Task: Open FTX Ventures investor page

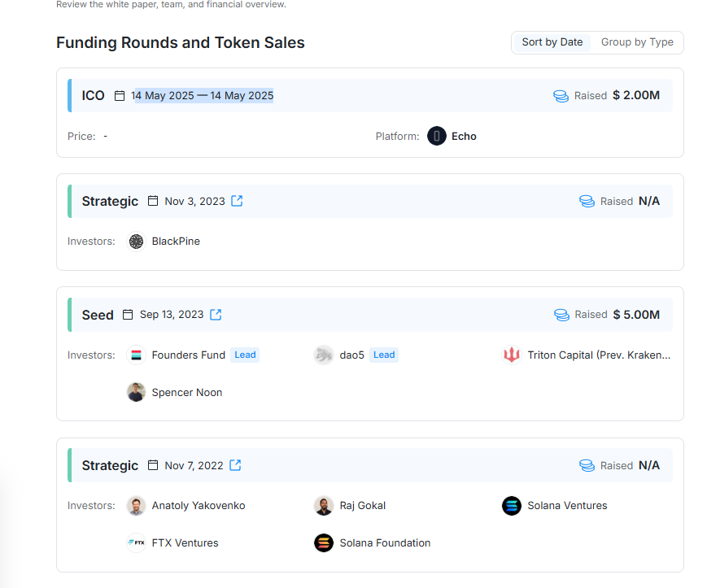Action: click(x=185, y=543)
